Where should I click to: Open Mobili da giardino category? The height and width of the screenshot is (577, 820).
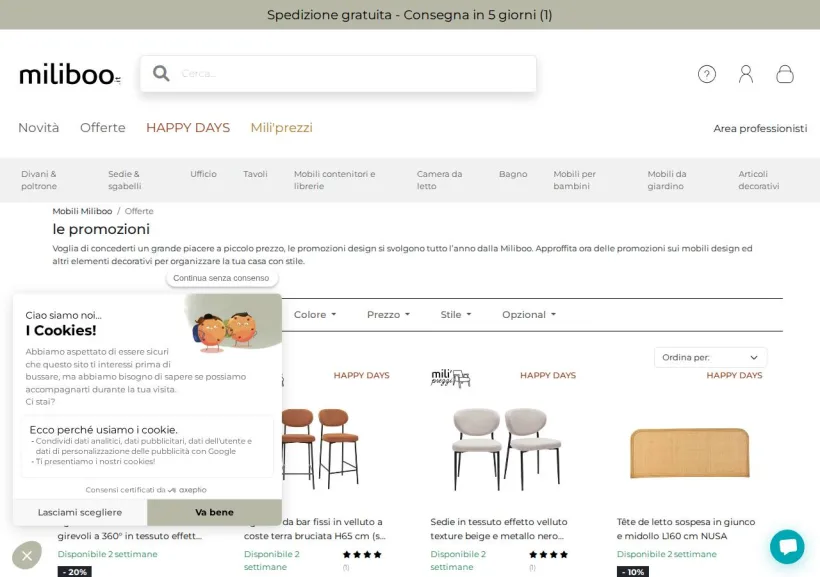click(x=667, y=180)
